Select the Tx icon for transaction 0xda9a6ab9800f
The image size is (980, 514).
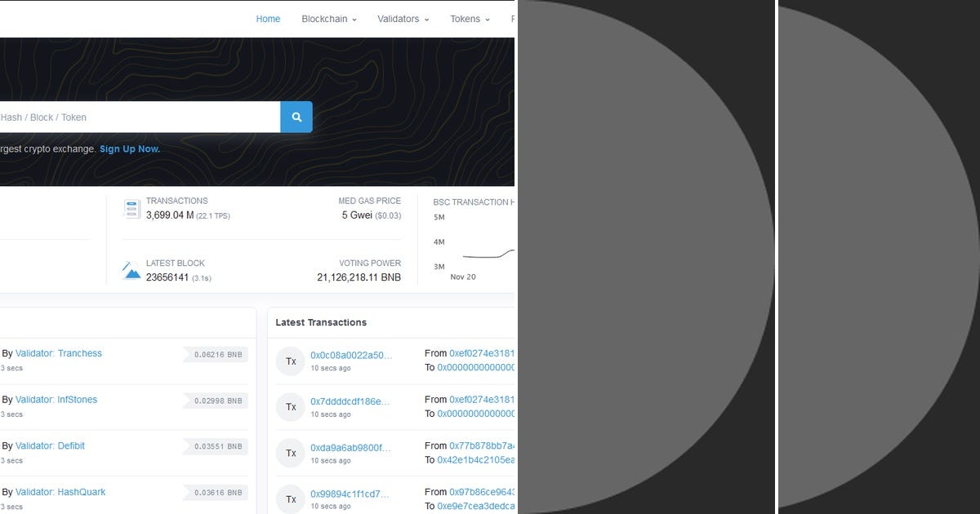[x=291, y=453]
